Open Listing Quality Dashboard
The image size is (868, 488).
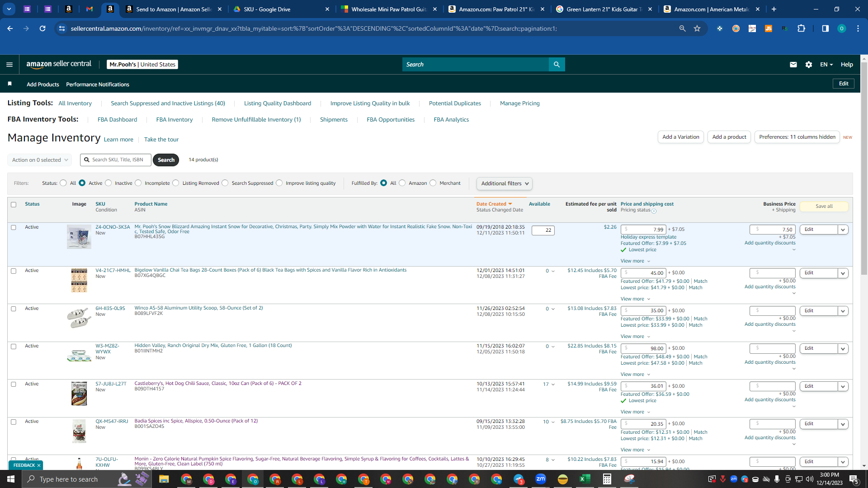pos(278,103)
